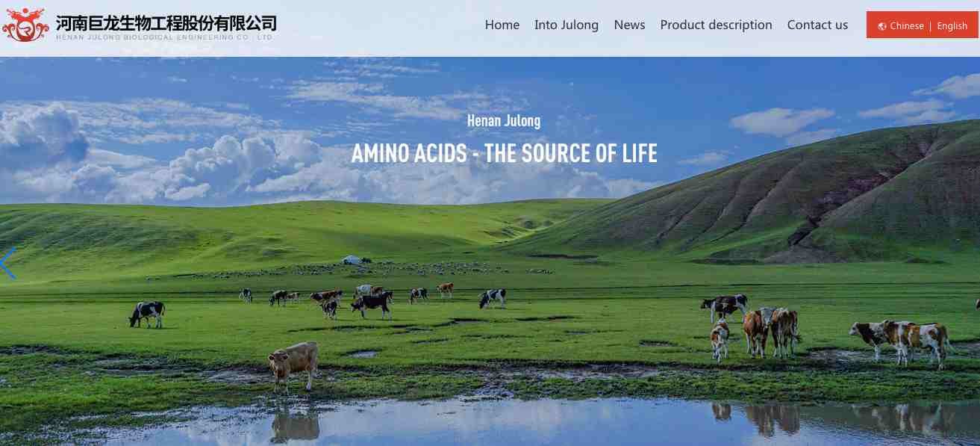Open the Home page
Image resolution: width=980 pixels, height=446 pixels.
[x=502, y=25]
